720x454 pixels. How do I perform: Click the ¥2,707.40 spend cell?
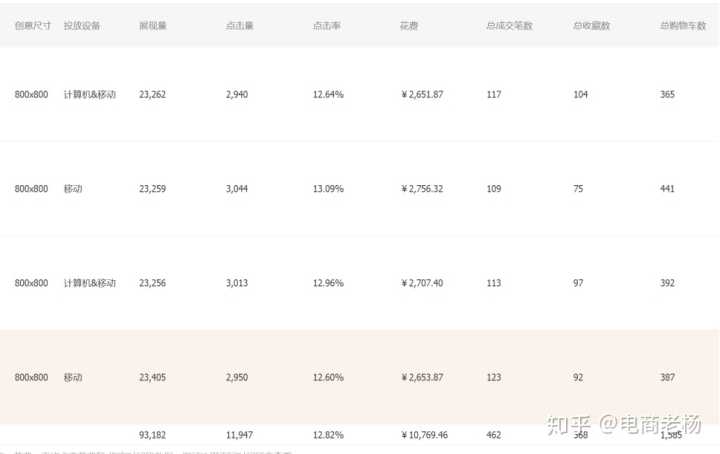click(x=422, y=283)
